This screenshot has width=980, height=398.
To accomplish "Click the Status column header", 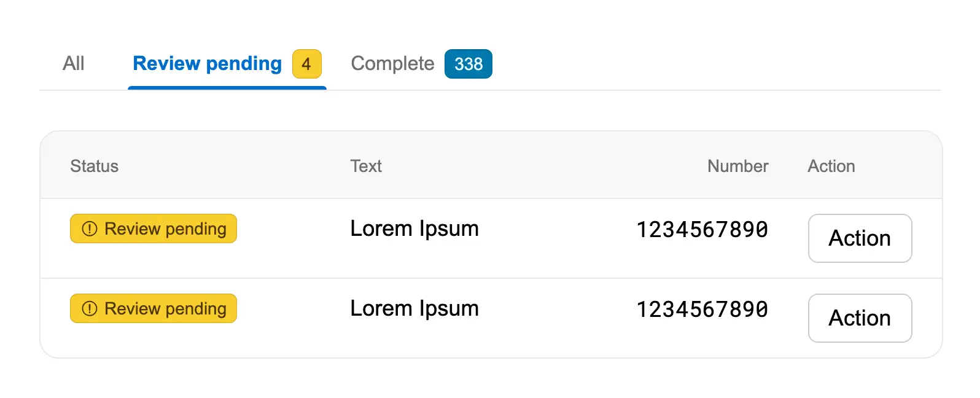I will point(94,166).
